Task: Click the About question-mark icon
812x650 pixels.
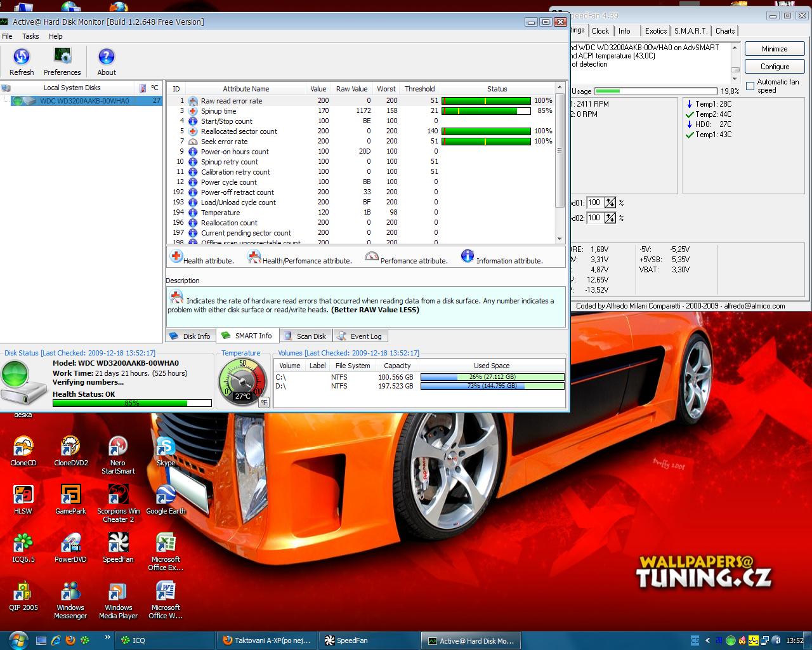Action: point(107,57)
